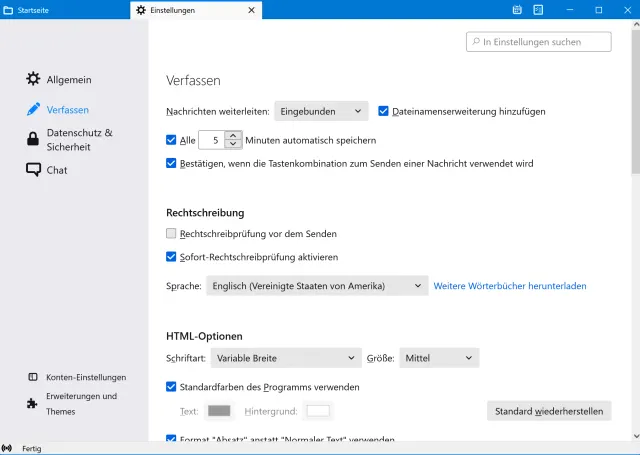This screenshot has height=455, width=640.
Task: Decrease auto-save minutes with down arrow
Action: 233,144
